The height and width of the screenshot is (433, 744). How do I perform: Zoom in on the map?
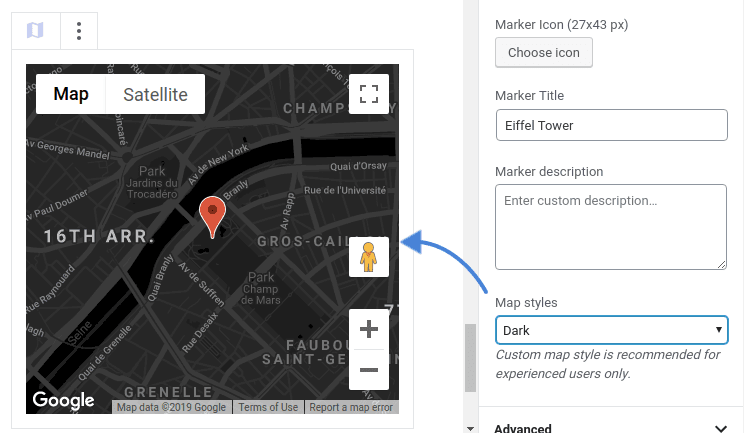click(x=369, y=329)
